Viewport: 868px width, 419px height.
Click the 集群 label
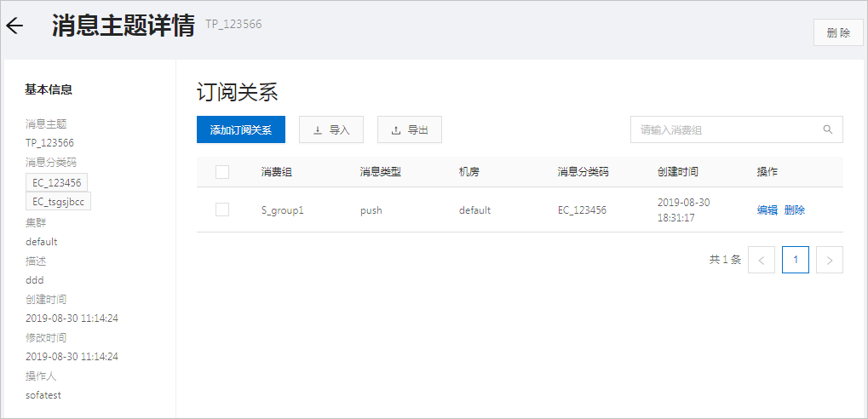(36, 222)
